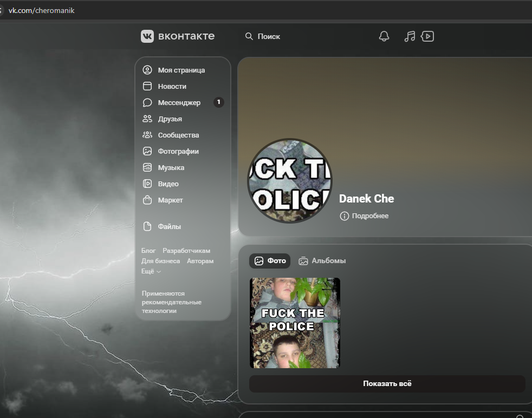Click the round profile avatar
Image resolution: width=532 pixels, height=418 pixels.
[290, 181]
